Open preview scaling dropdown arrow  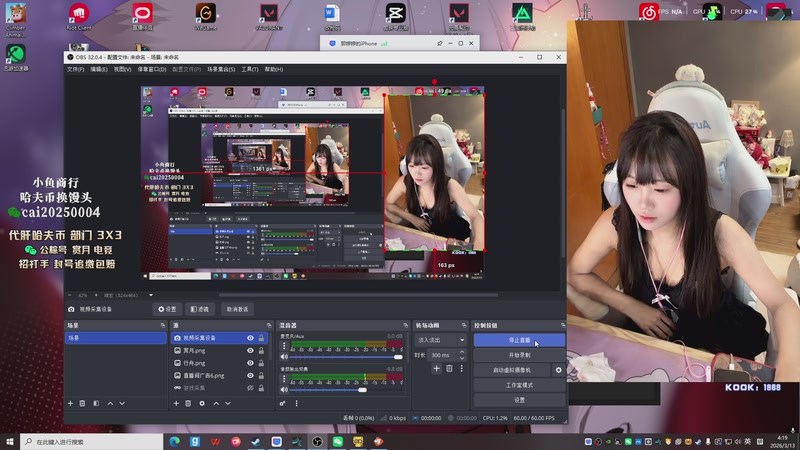[151, 295]
